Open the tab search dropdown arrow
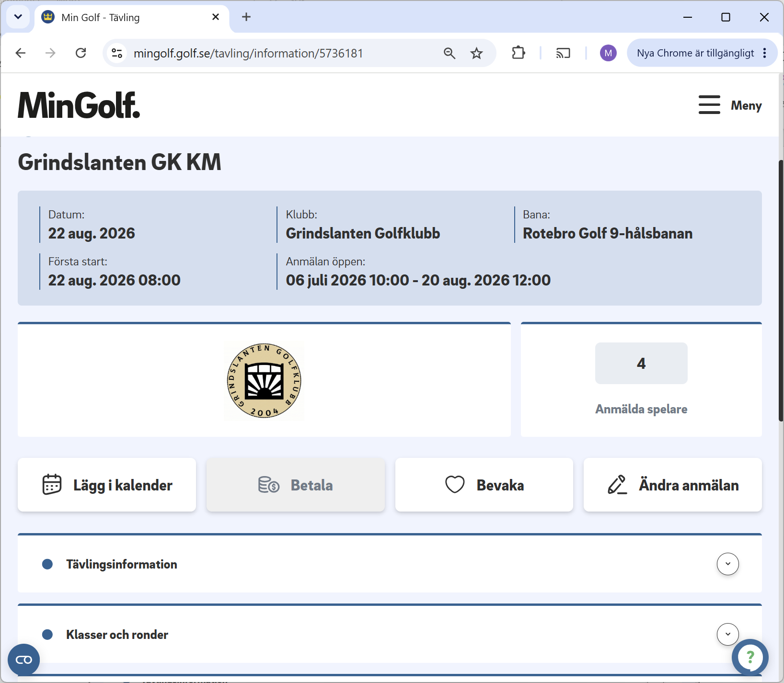This screenshot has width=784, height=683. [18, 17]
